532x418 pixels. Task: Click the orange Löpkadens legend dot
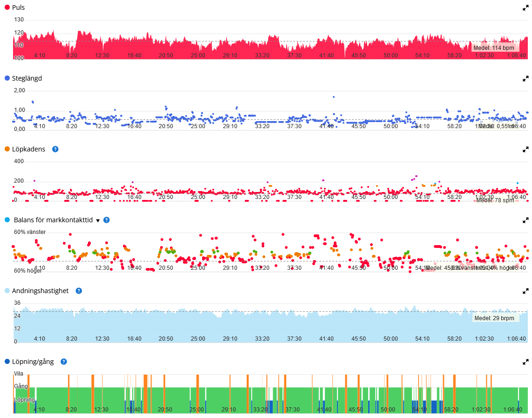coord(7,149)
